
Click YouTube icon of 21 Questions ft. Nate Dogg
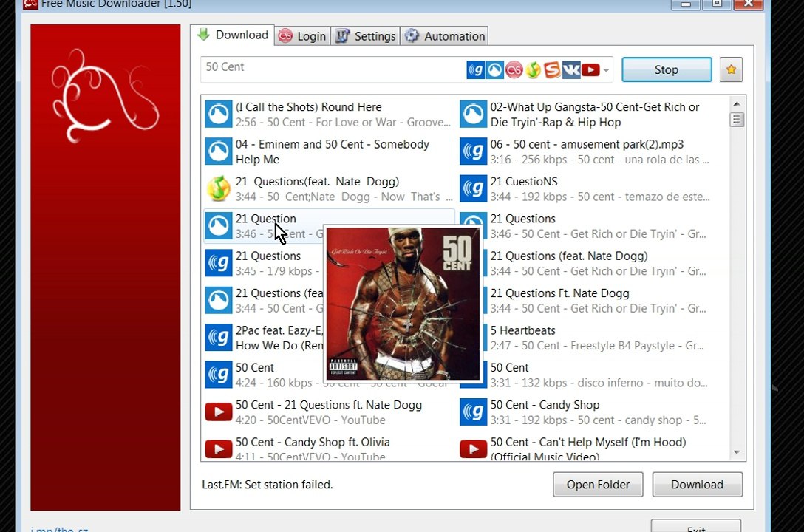point(219,412)
